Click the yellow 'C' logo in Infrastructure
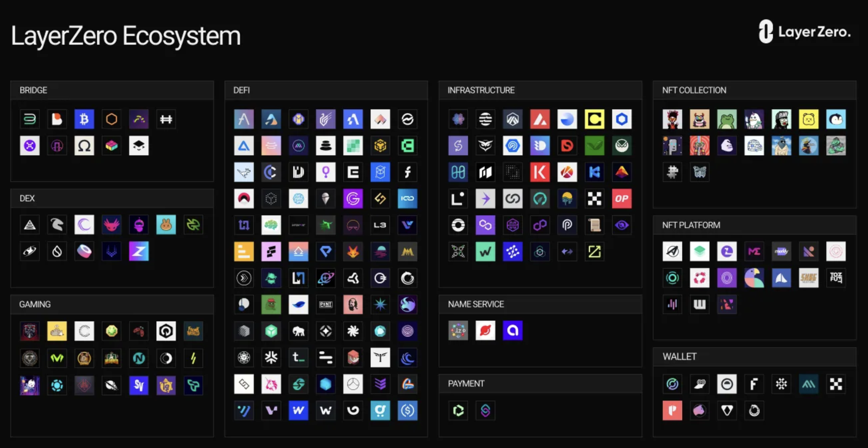Screen dimensions: 868x448 click(594, 119)
